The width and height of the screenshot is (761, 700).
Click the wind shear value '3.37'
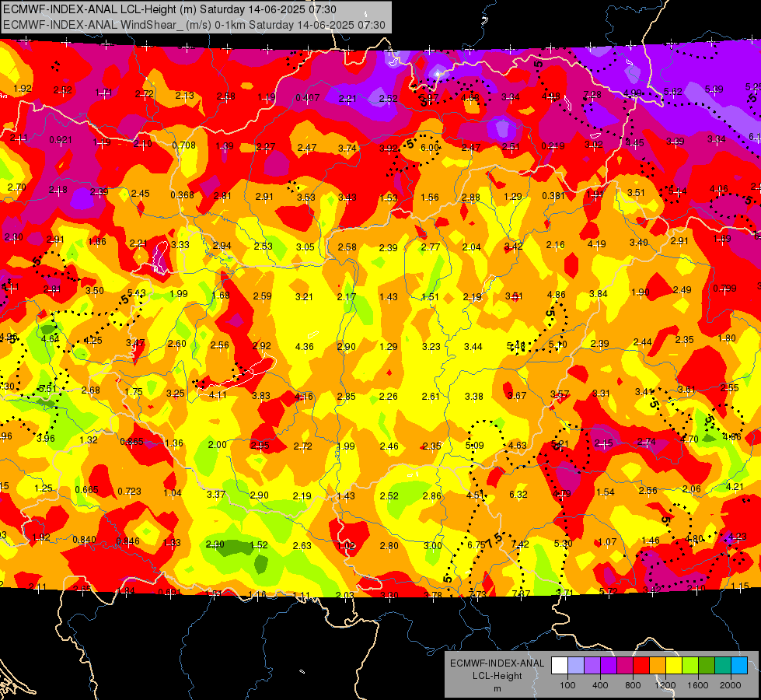[216, 495]
